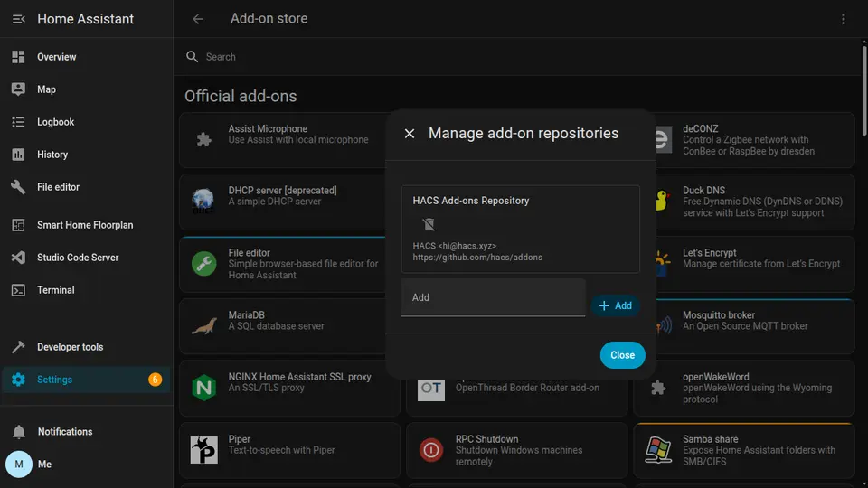Click the Add button with plus sign

coord(616,305)
